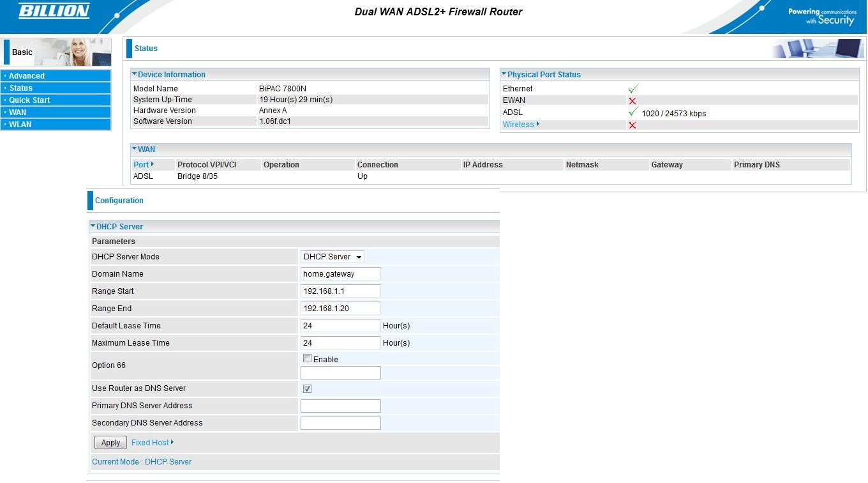
Task: Click the 'BiPAC 7800N' model name
Action: [x=283, y=89]
